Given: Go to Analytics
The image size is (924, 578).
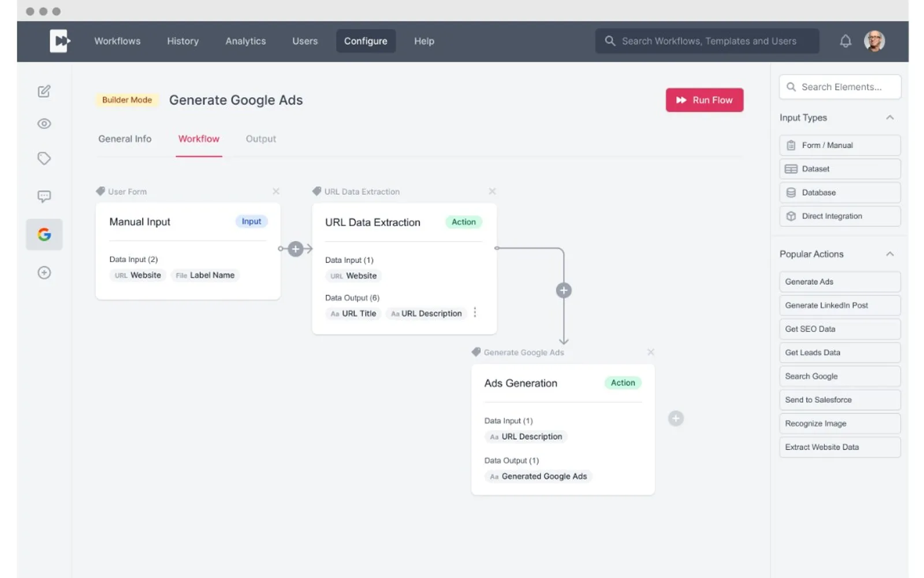Looking at the screenshot, I should [x=245, y=41].
